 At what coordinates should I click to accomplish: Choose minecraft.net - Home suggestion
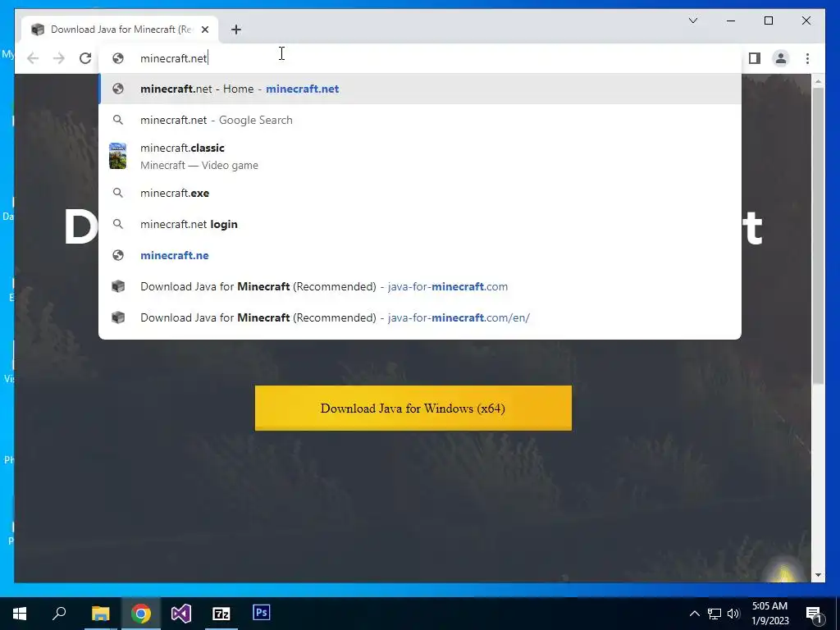(420, 89)
